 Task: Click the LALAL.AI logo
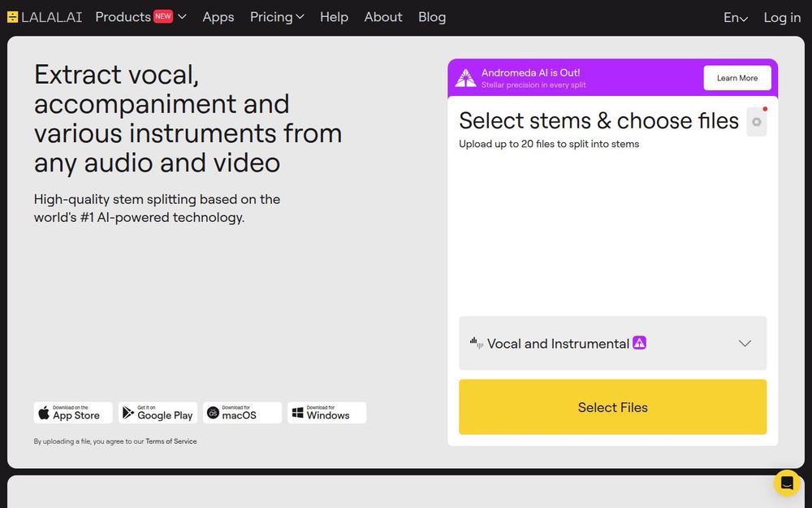(x=45, y=17)
